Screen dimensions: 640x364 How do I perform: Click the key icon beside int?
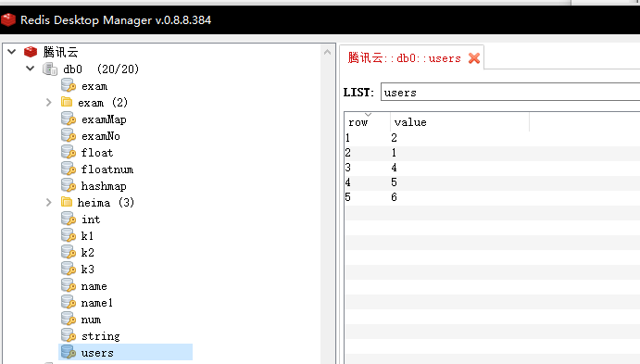69,220
